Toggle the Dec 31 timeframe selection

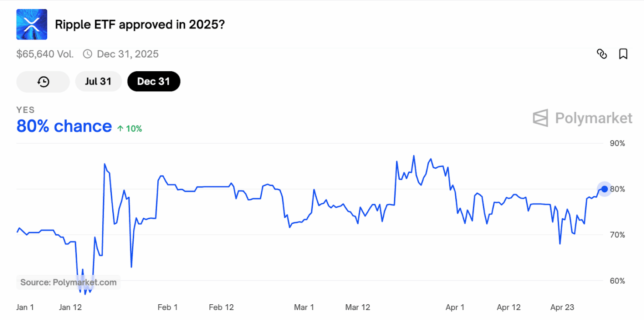point(153,81)
